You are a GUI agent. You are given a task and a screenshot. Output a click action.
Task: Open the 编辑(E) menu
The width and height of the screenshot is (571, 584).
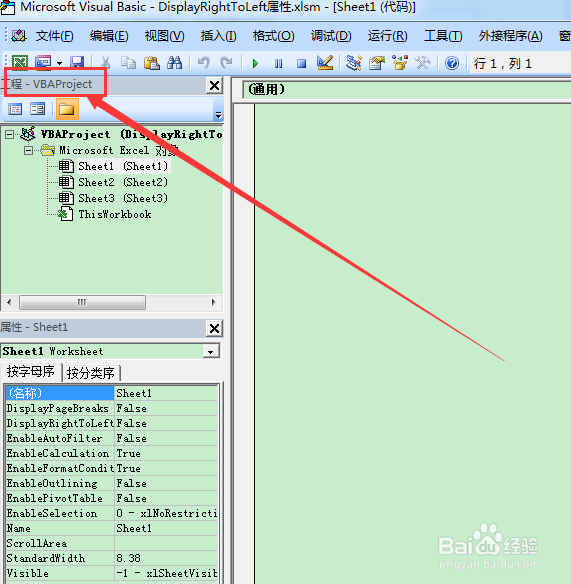tap(109, 36)
